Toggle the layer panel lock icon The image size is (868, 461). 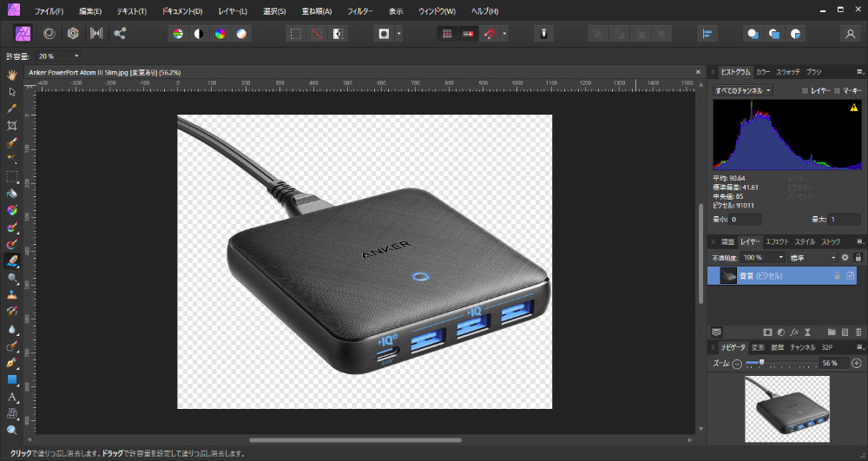click(858, 257)
